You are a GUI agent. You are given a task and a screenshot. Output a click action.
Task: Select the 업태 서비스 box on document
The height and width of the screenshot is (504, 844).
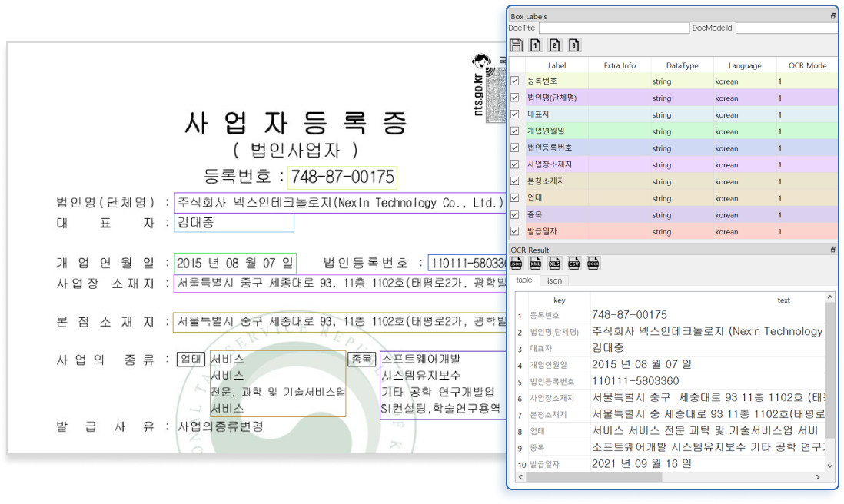pyautogui.click(x=277, y=383)
